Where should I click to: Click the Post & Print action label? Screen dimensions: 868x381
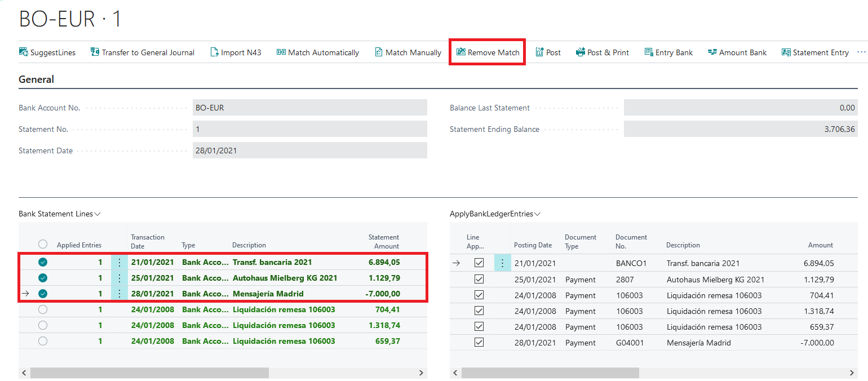pos(608,52)
